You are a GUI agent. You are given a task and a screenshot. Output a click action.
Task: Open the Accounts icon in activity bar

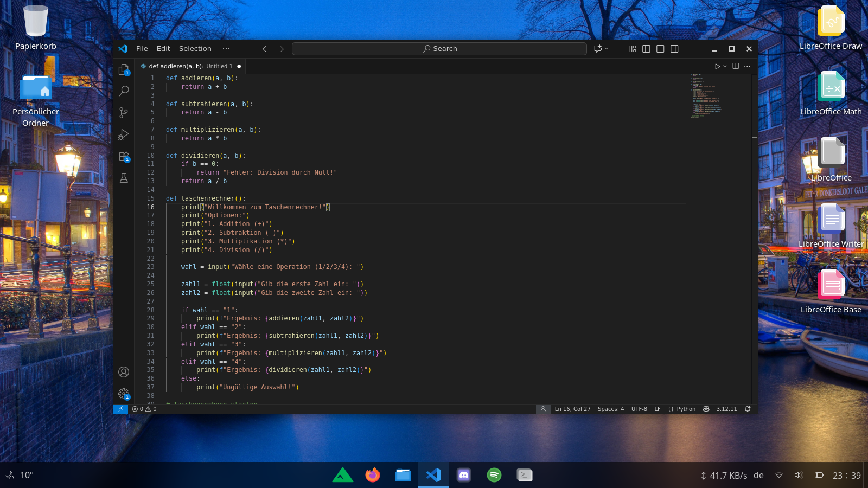pos(124,372)
